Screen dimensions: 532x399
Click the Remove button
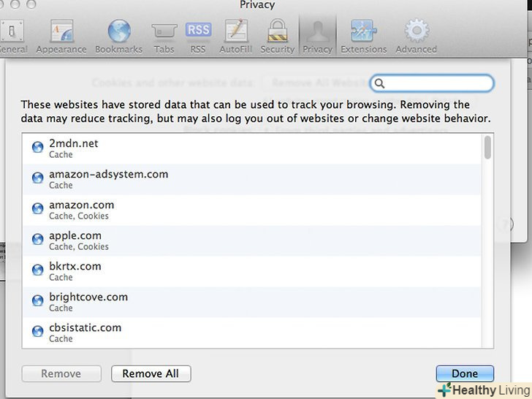[61, 373]
